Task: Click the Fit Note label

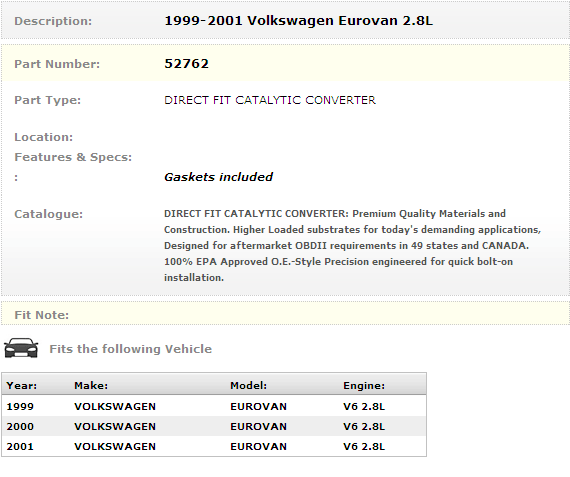Action: [x=41, y=315]
